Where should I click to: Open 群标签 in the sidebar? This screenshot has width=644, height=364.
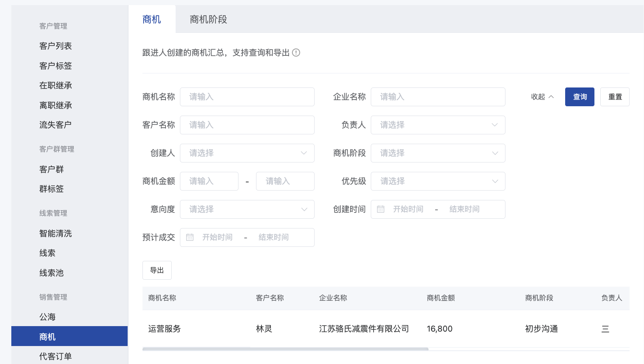[52, 189]
